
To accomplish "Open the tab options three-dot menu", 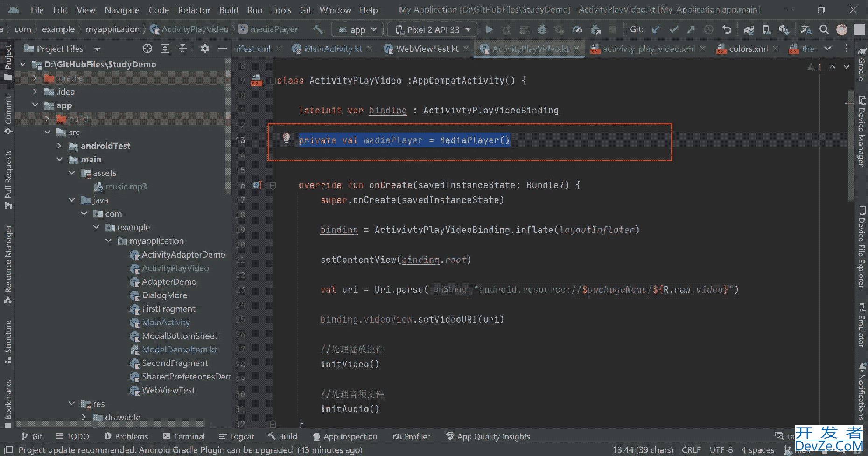I will pos(846,49).
